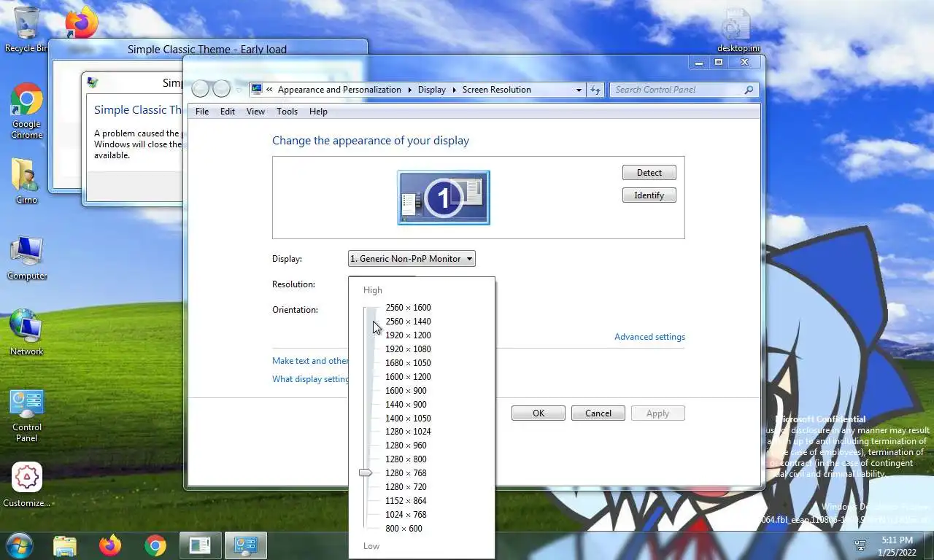This screenshot has width=934, height=560.
Task: Click the 1280 × 720 resolution label
Action: [x=406, y=487]
